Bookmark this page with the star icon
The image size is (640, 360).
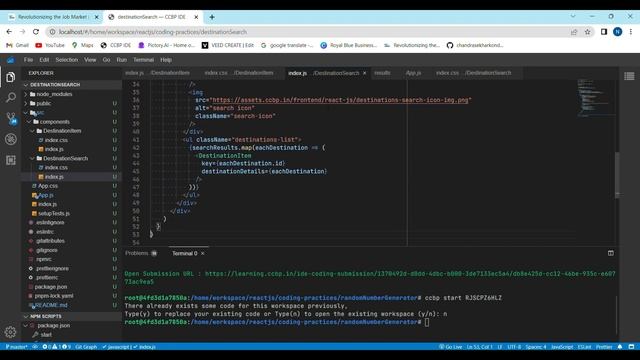pos(587,32)
